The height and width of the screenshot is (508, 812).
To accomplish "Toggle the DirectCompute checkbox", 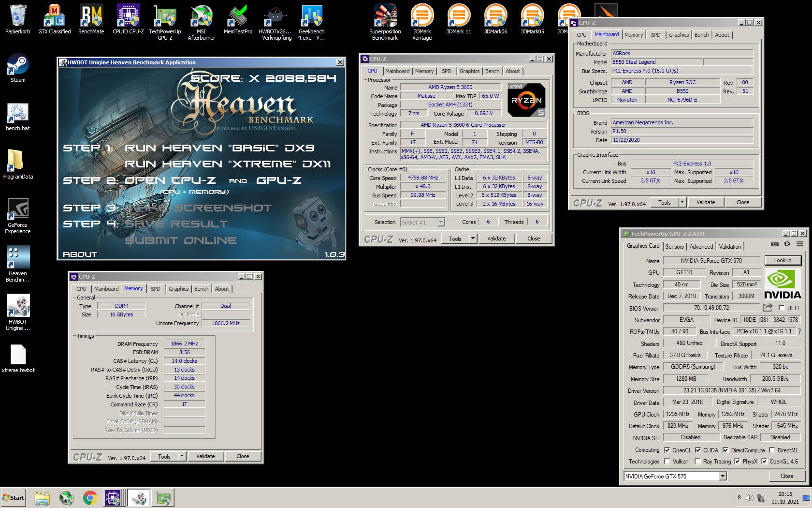I will (725, 450).
